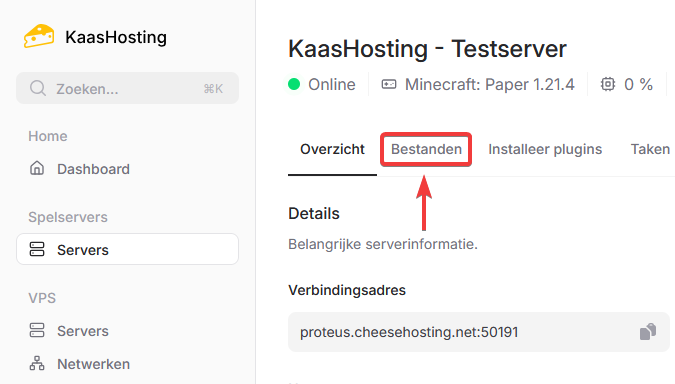Click the Minecraft game type icon
This screenshot has height=384, width=675.
tap(389, 84)
